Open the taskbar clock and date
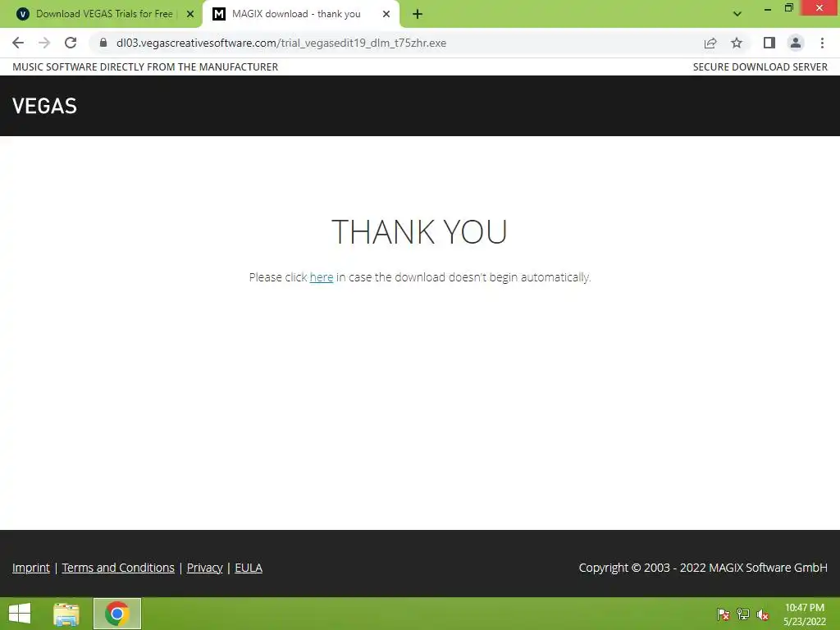 (805, 614)
